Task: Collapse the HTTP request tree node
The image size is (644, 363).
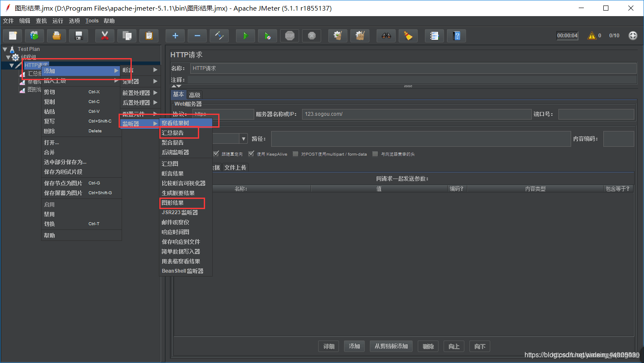Action: [11, 65]
